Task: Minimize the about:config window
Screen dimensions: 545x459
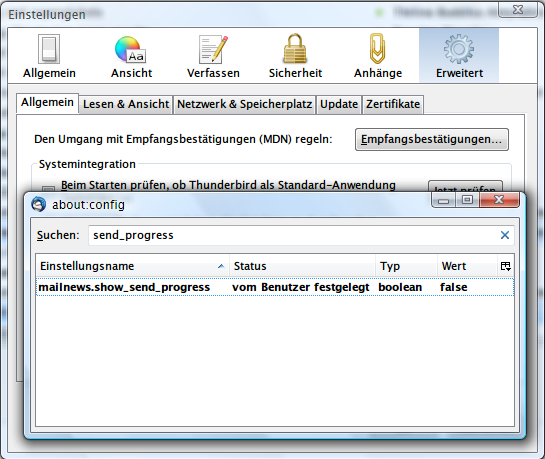Action: [x=443, y=200]
